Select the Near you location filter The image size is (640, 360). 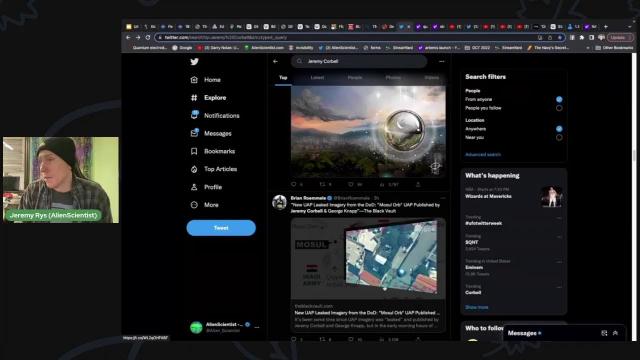[x=559, y=138]
